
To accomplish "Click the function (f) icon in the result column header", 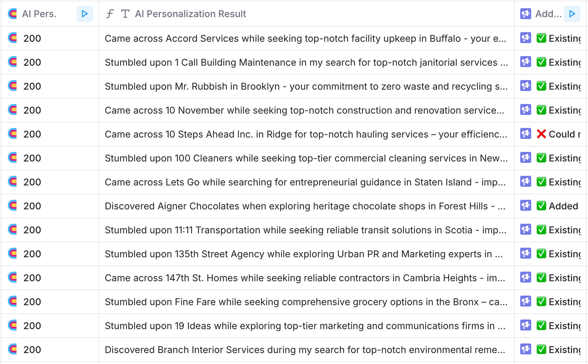I will pyautogui.click(x=110, y=14).
